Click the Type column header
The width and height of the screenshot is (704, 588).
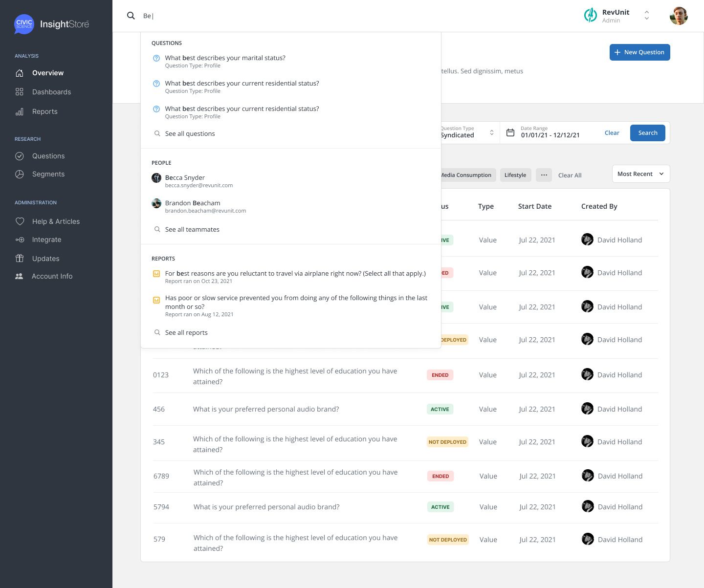pyautogui.click(x=486, y=206)
